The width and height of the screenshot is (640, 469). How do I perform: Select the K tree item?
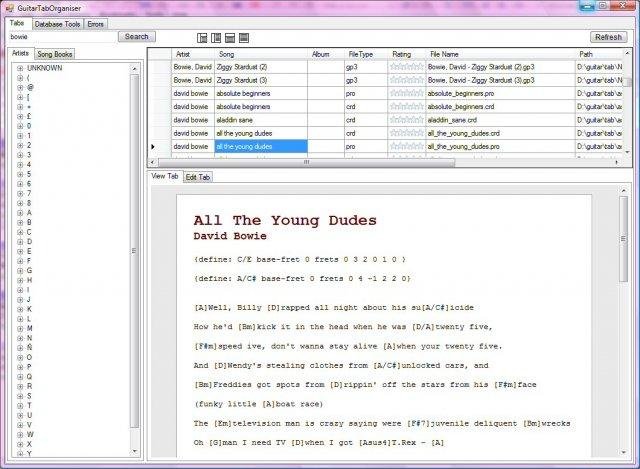coord(29,309)
